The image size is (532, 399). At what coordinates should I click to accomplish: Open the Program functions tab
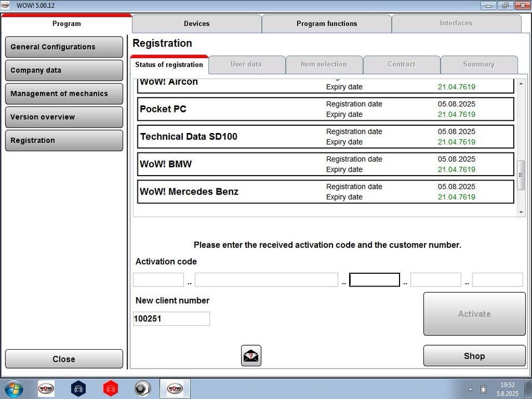pos(326,24)
